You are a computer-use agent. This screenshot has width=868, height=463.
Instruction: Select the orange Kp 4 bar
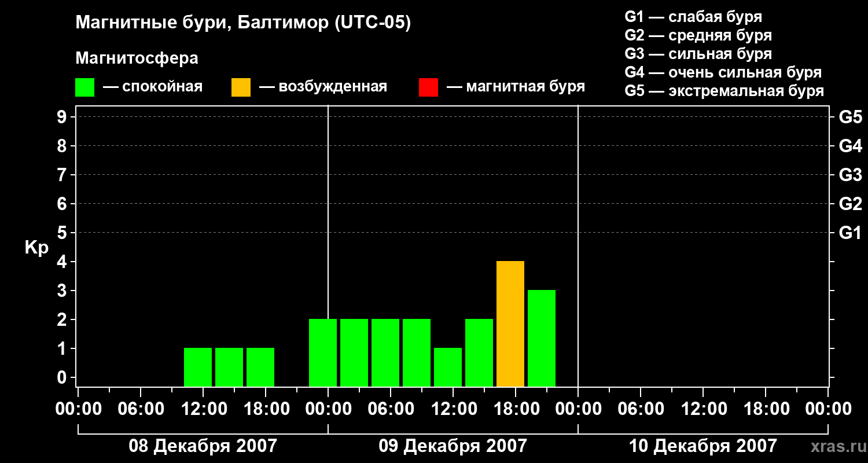pos(510,324)
